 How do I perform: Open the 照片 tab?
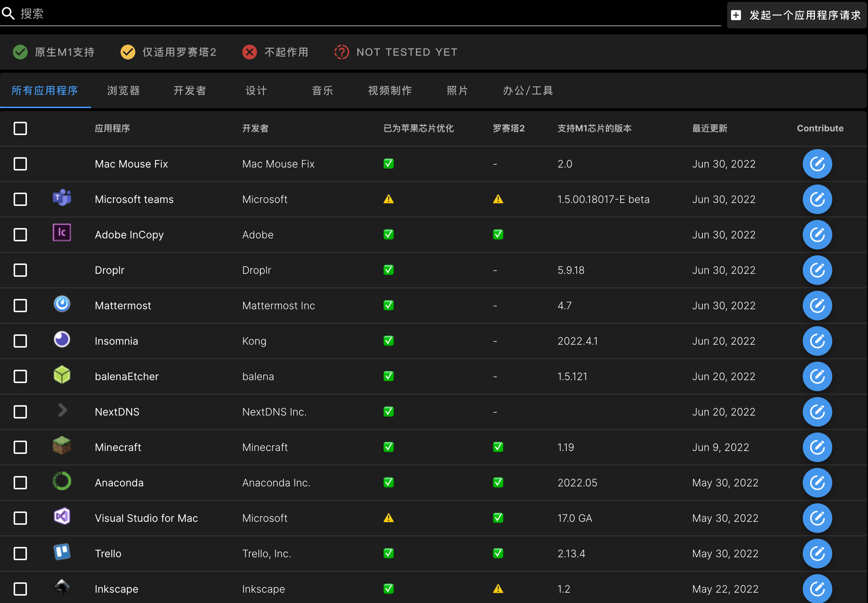point(458,91)
